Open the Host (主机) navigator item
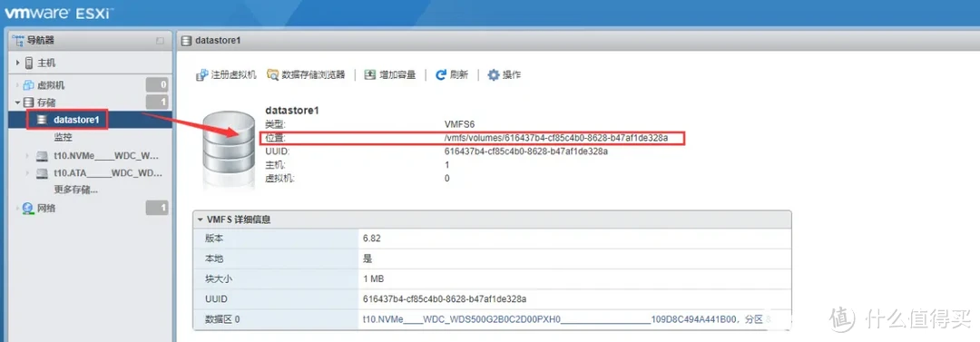Image resolution: width=980 pixels, height=342 pixels. pyautogui.click(x=46, y=64)
